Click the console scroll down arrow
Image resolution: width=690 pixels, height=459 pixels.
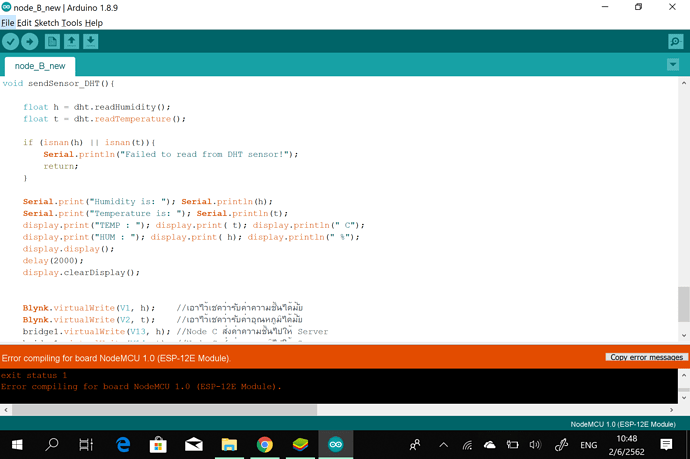click(684, 398)
